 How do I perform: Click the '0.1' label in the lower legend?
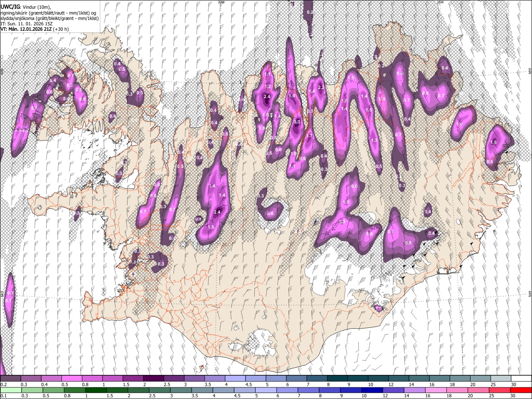pyautogui.click(x=3, y=396)
